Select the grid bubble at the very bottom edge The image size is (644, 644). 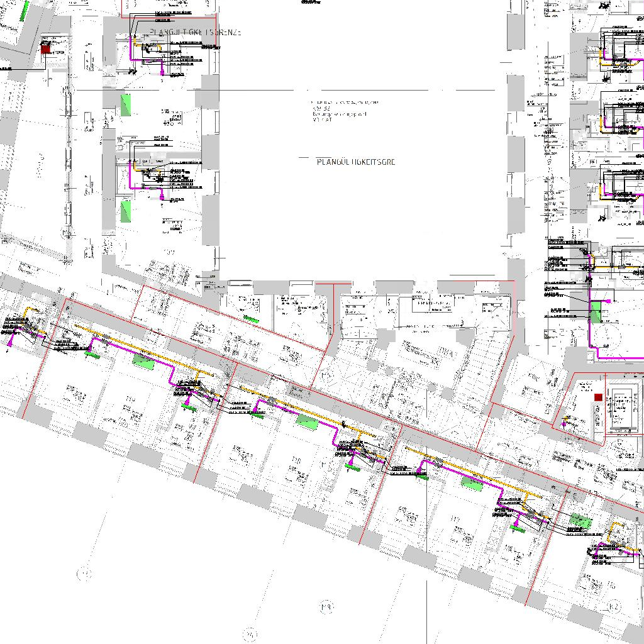pos(250,635)
